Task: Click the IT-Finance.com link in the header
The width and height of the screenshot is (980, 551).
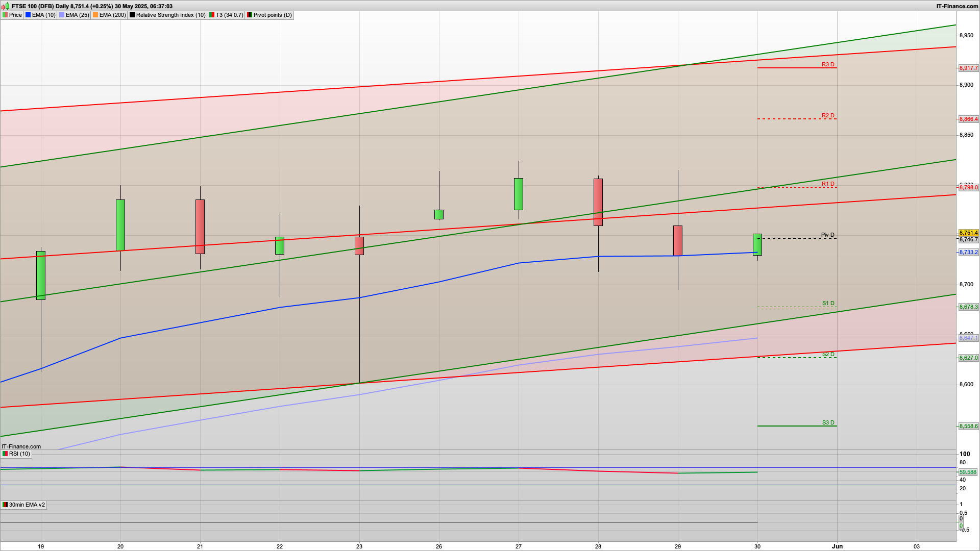Action: tap(957, 6)
